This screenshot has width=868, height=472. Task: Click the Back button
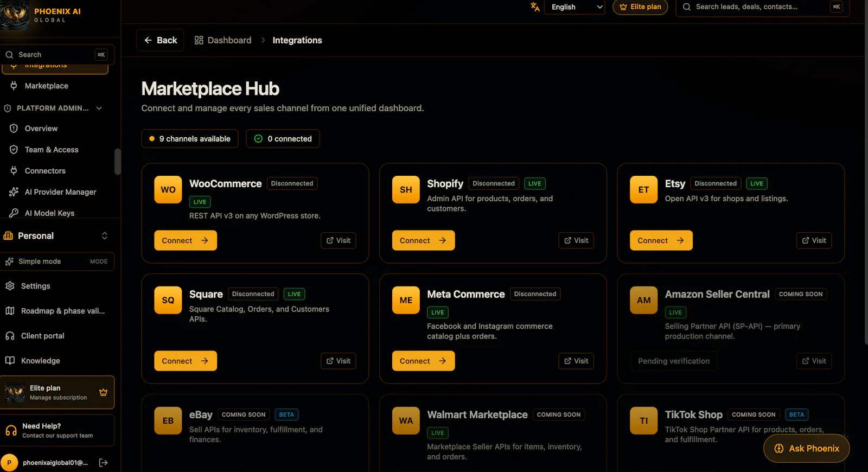coord(161,40)
